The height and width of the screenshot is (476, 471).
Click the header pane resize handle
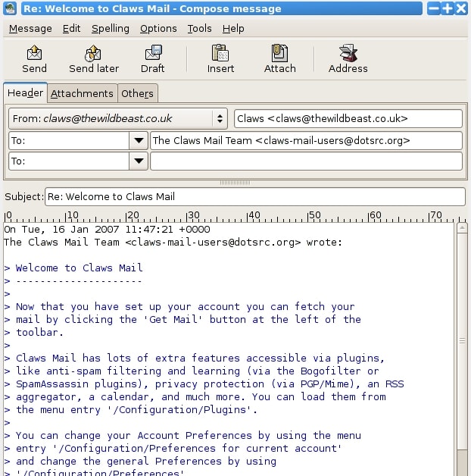click(x=235, y=183)
